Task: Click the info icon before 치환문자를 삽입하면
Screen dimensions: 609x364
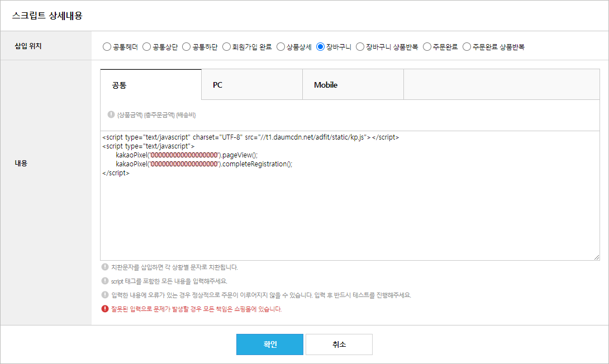Action: 105,267
